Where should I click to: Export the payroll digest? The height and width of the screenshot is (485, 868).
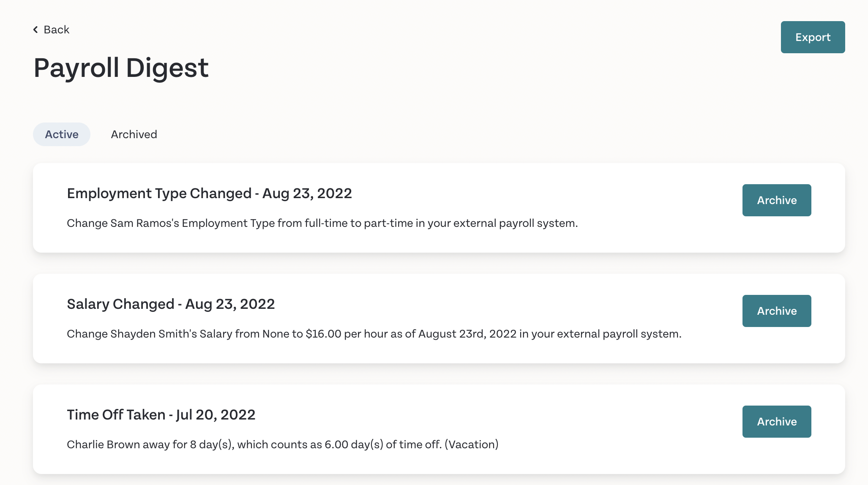click(813, 37)
